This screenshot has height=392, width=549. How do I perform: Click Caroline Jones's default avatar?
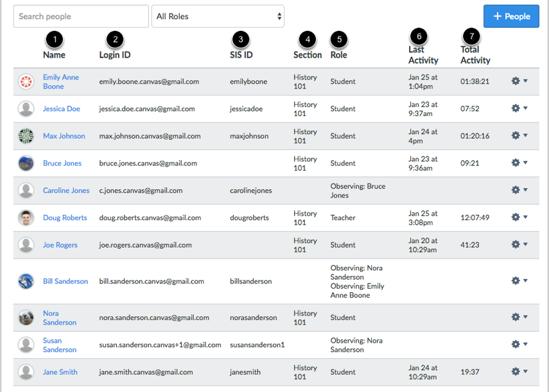[26, 191]
